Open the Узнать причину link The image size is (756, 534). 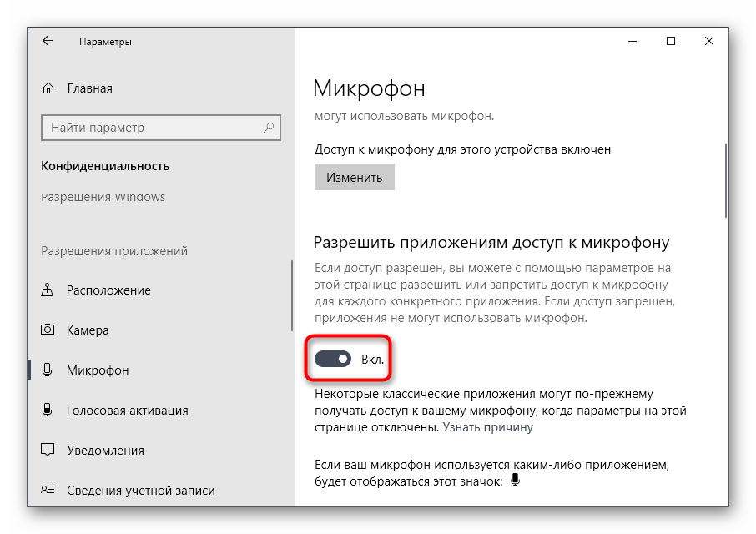(487, 427)
